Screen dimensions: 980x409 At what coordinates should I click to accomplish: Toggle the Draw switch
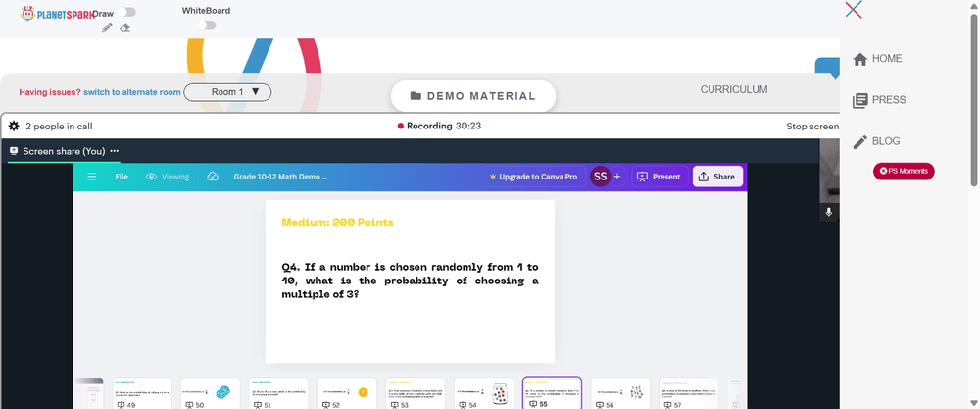click(126, 12)
